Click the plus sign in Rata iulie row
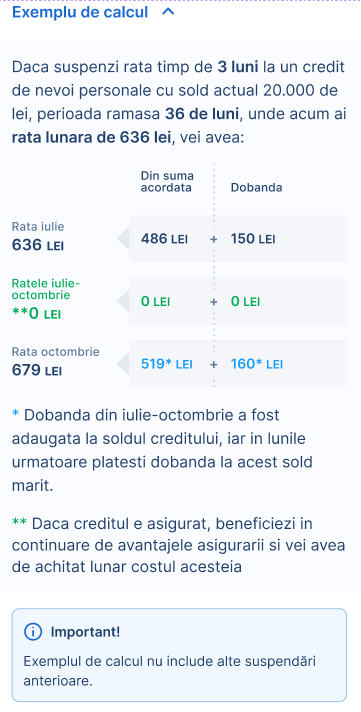This screenshot has height=712, width=361. click(213, 239)
